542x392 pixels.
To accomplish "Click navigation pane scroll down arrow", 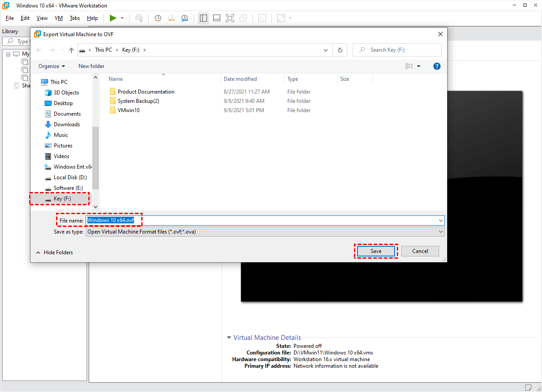I will [x=96, y=207].
